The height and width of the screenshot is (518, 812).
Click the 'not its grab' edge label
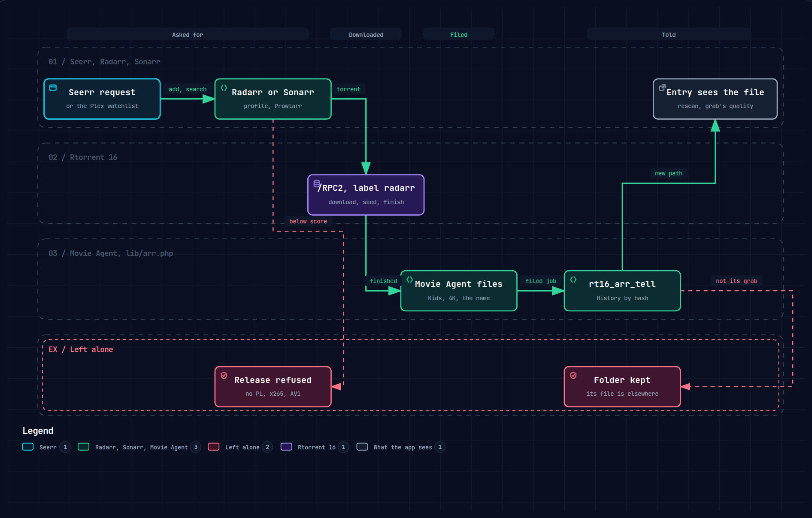[736, 281]
